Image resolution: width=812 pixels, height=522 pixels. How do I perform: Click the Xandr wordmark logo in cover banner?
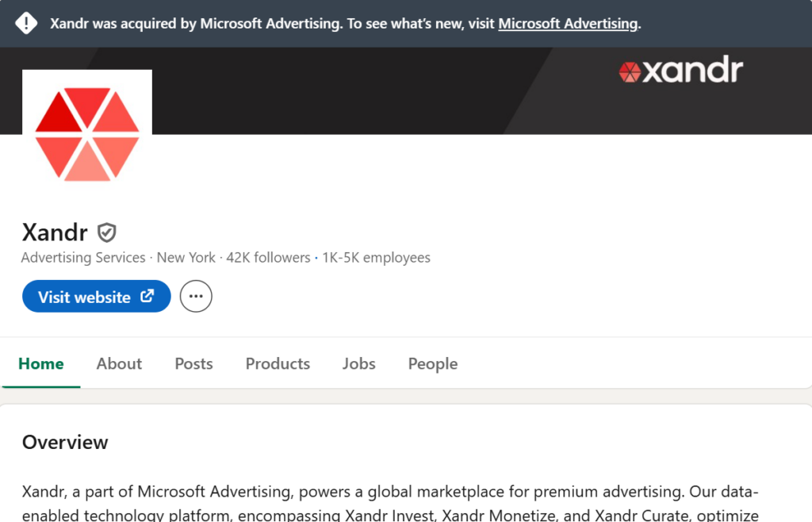(680, 71)
